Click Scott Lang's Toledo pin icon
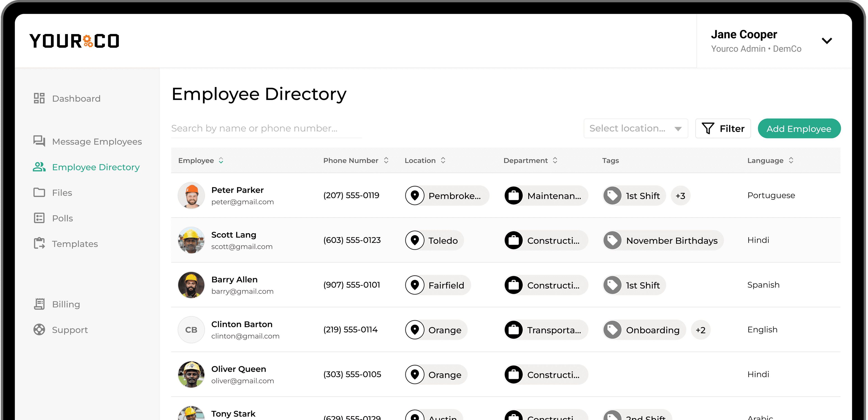 click(415, 240)
